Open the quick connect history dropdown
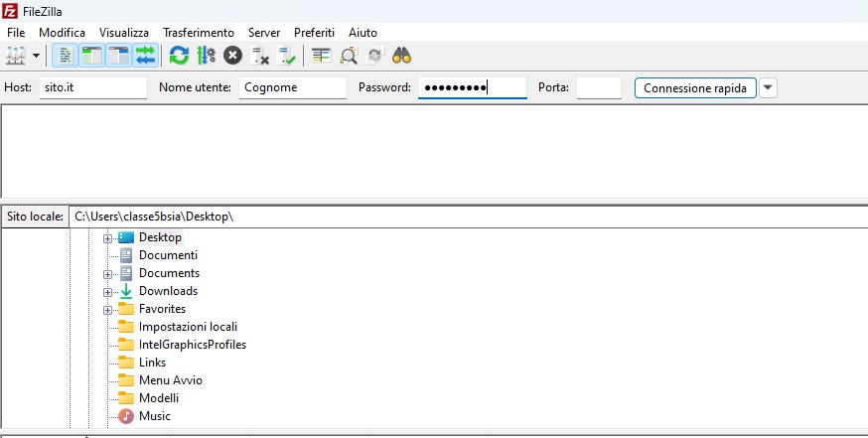 (x=768, y=88)
